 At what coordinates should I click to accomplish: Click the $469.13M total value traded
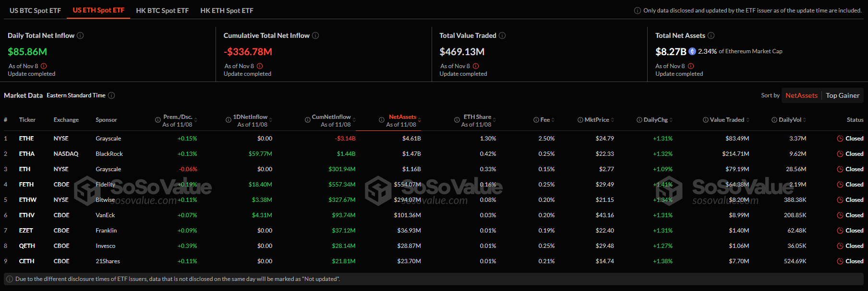[x=462, y=52]
